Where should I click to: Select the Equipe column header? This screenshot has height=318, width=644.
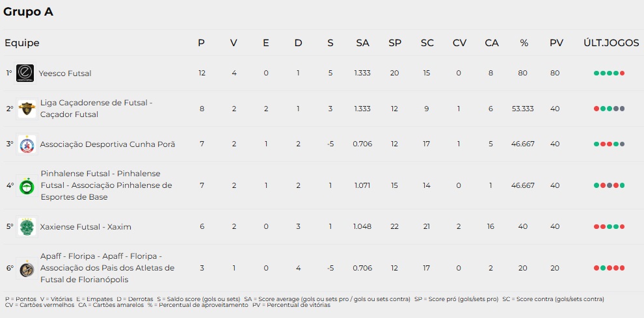[22, 43]
